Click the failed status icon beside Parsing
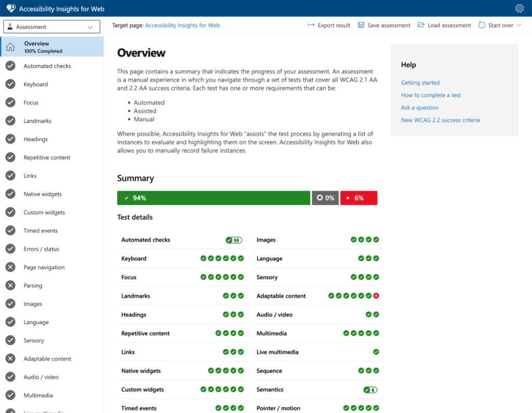The height and width of the screenshot is (413, 532). (x=11, y=285)
